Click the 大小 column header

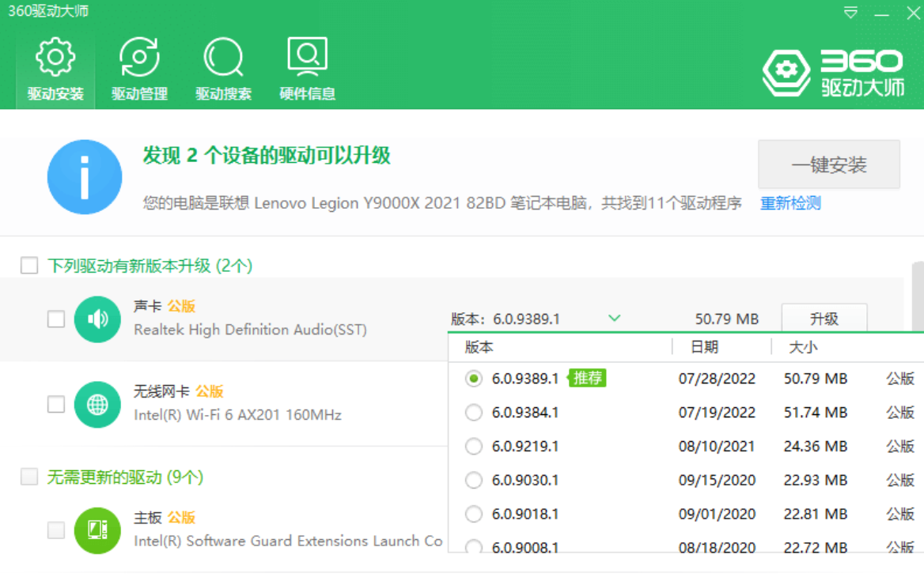[803, 348]
